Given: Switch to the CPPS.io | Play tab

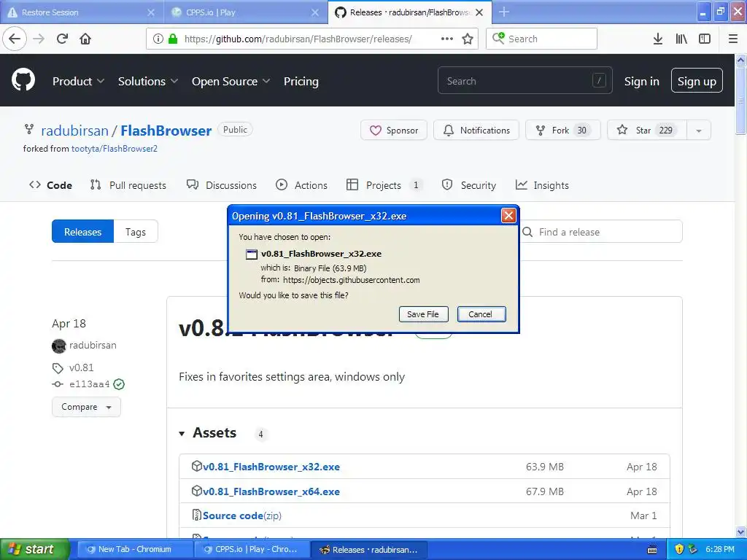Looking at the screenshot, I should click(246, 12).
